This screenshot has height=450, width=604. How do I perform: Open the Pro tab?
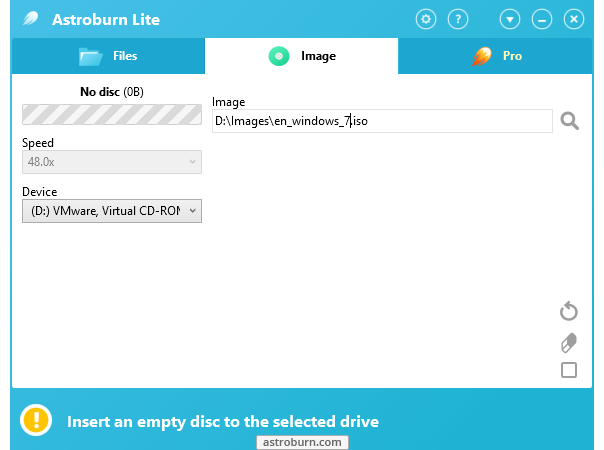pos(495,56)
